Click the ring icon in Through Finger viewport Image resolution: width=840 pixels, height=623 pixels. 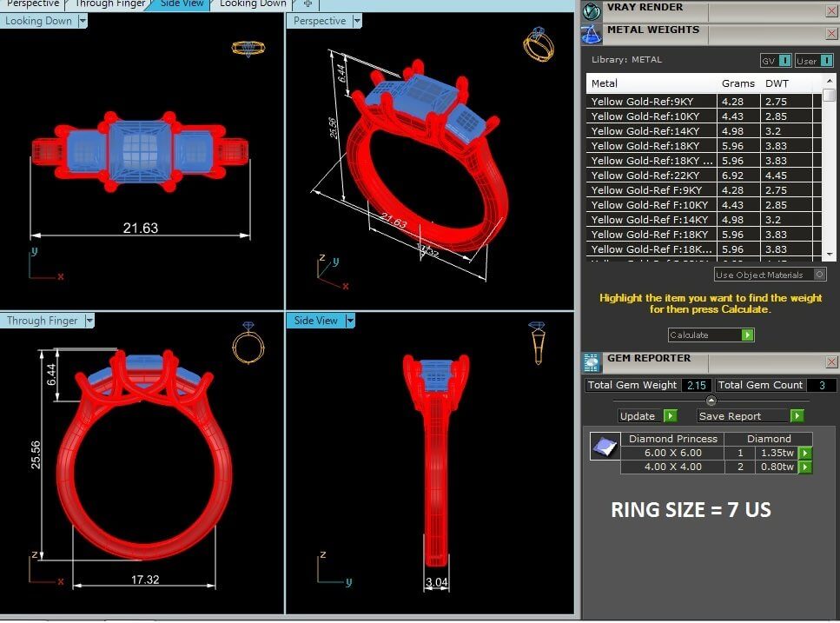(248, 342)
